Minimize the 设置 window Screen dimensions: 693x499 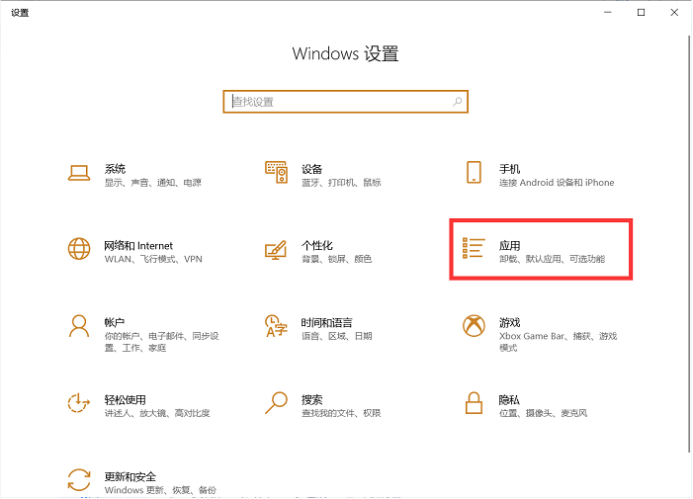coord(608,12)
